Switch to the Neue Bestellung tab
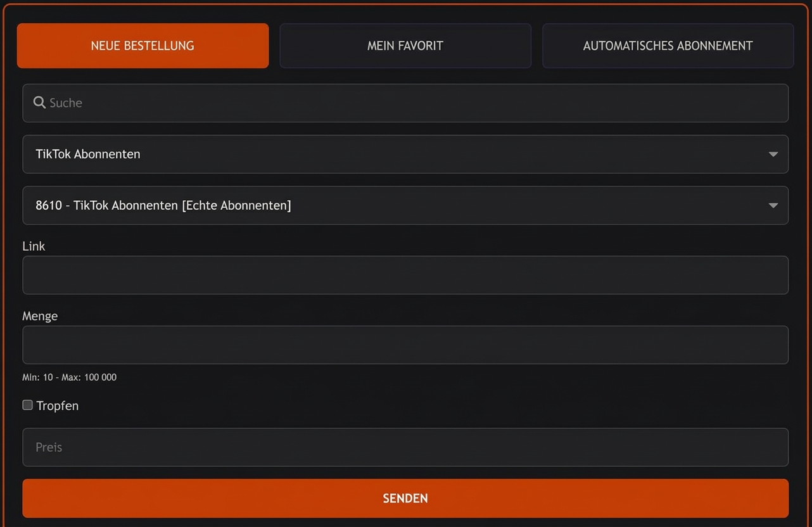The height and width of the screenshot is (527, 812). point(143,46)
